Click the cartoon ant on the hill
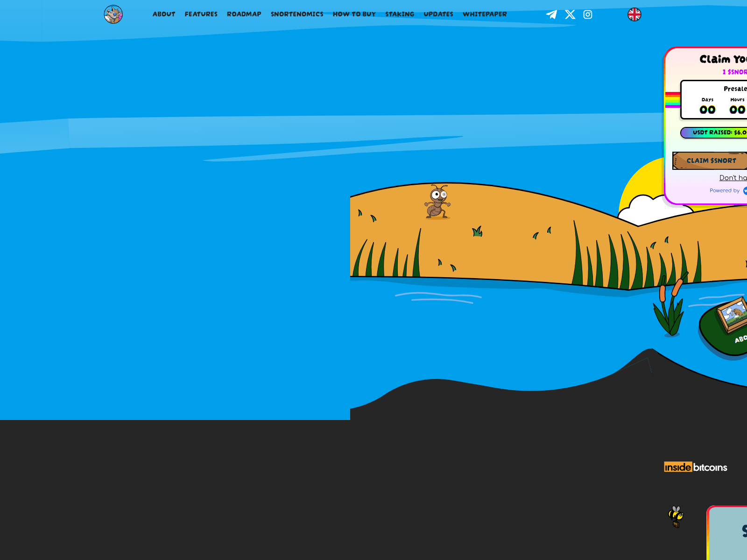The height and width of the screenshot is (560, 747). coord(437,202)
